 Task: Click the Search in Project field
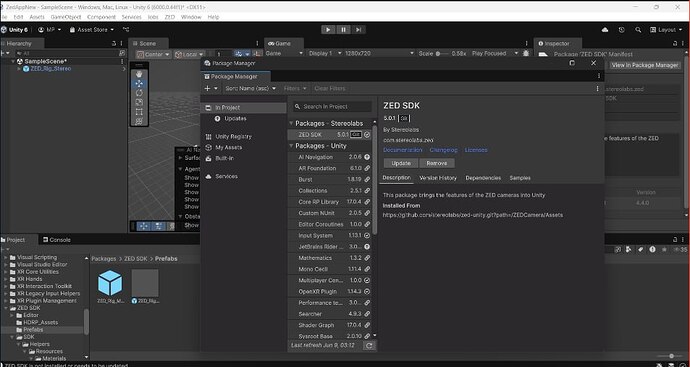332,106
